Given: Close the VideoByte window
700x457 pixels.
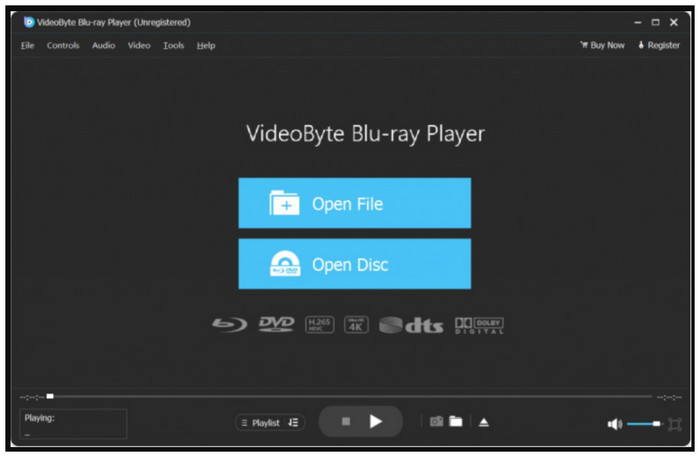Looking at the screenshot, I should pyautogui.click(x=674, y=22).
